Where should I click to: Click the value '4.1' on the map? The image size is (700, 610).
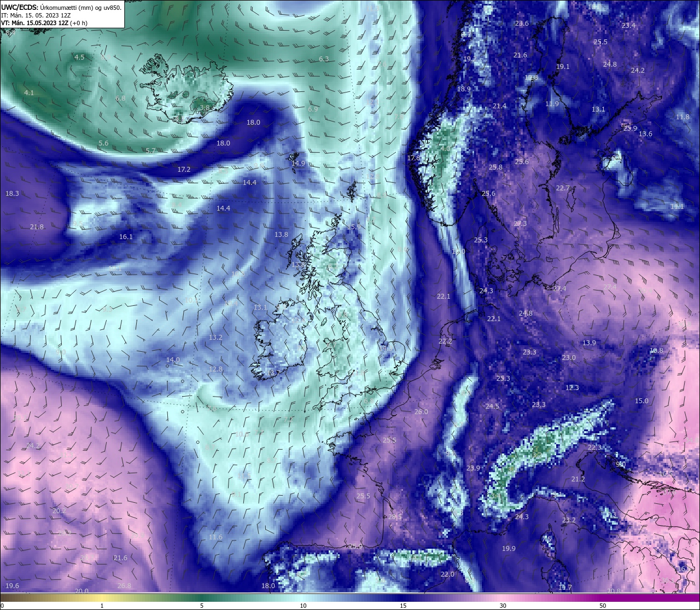pos(29,93)
